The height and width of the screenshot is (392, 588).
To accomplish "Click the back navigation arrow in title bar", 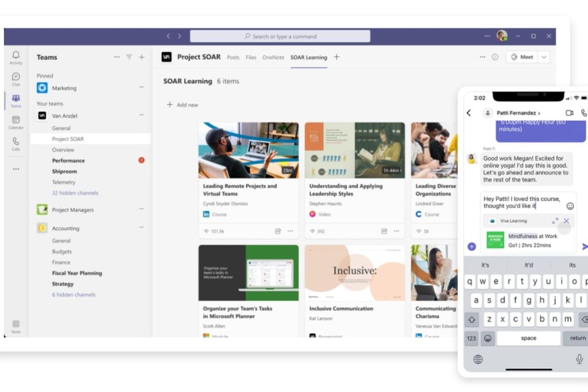I will pos(168,36).
